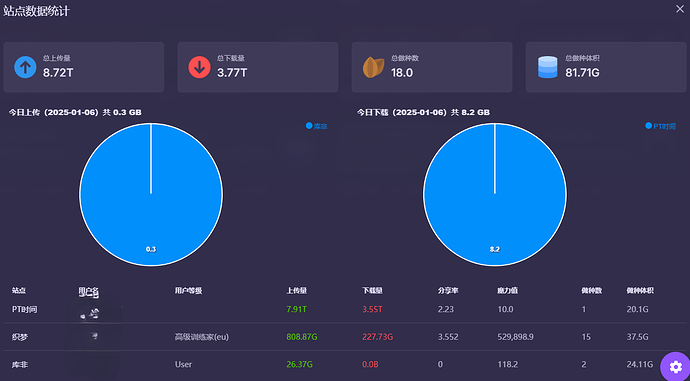Click the 下载量 column header

click(372, 291)
